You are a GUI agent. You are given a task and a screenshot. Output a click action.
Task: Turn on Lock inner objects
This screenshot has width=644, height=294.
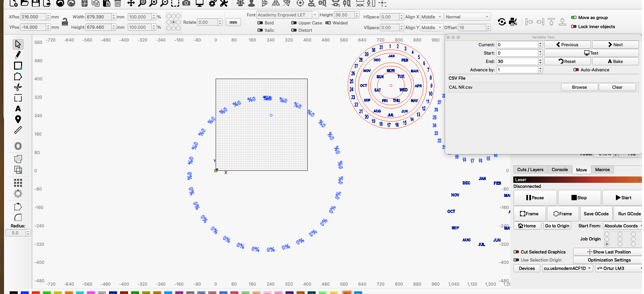coord(574,26)
